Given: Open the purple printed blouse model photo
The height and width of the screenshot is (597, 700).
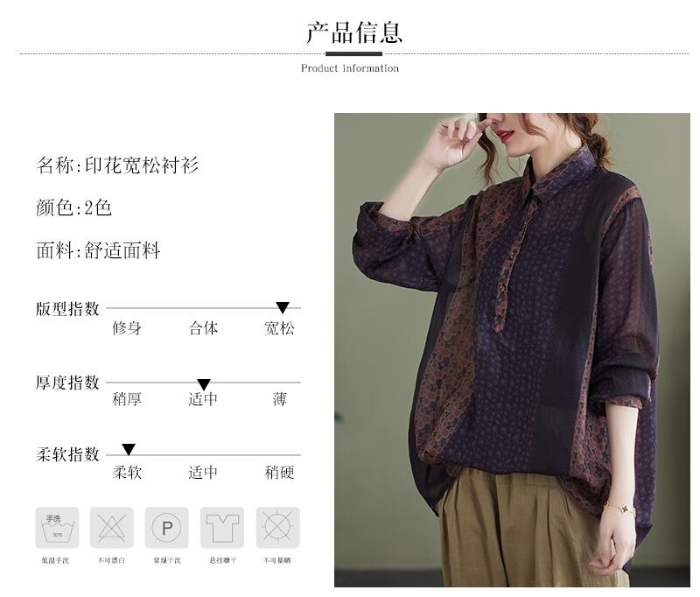Looking at the screenshot, I should tap(512, 349).
